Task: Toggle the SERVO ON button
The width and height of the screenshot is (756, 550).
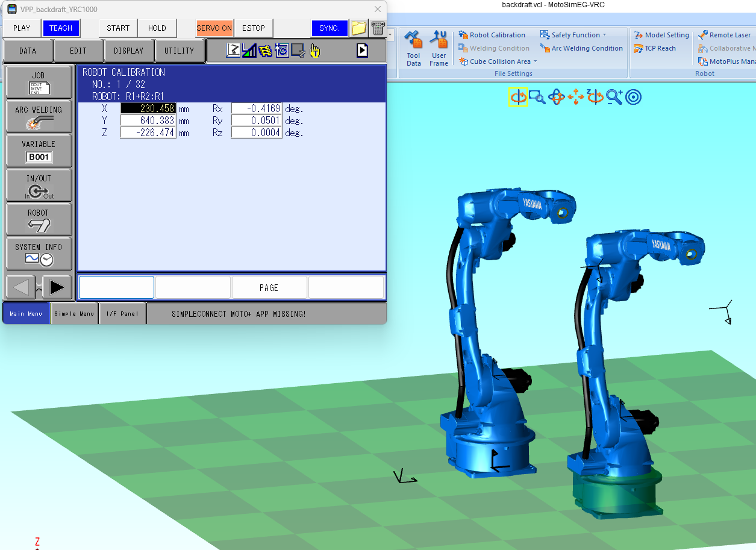Action: coord(214,28)
